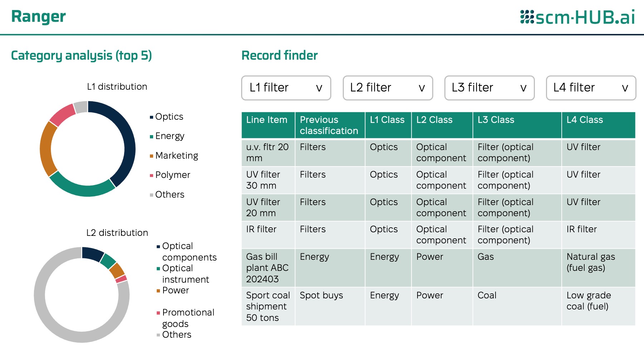Expand the L2 filter dropdown
644x362 pixels.
388,88
